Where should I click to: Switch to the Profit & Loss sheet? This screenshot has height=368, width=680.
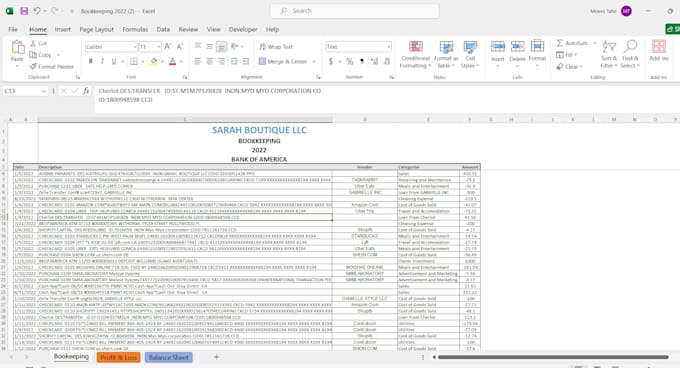[x=118, y=357]
